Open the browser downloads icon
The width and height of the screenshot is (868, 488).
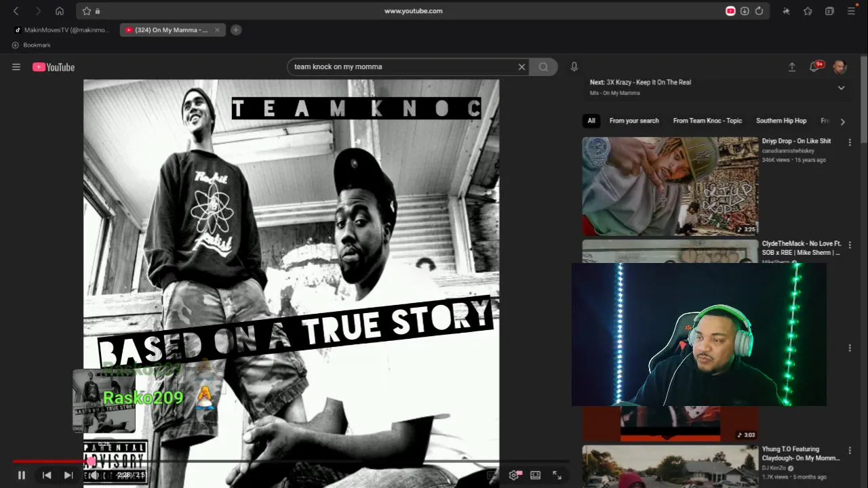click(745, 11)
